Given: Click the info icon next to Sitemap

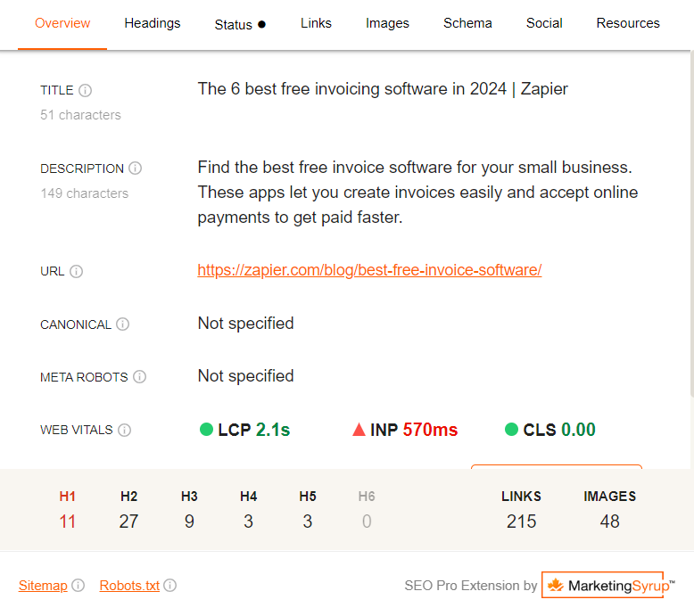Looking at the screenshot, I should pyautogui.click(x=78, y=586).
